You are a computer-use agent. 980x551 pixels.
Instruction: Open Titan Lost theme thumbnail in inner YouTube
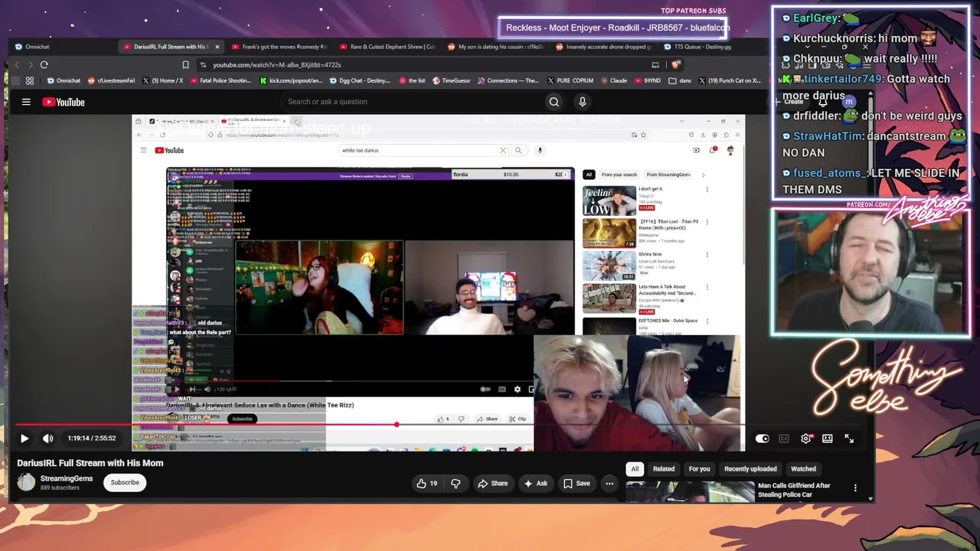click(609, 233)
